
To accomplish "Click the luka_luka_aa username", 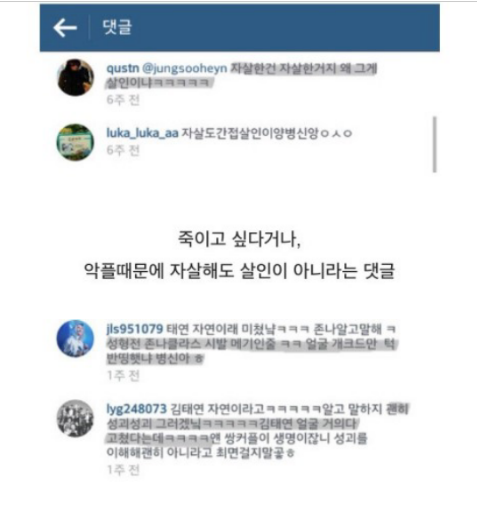I will [142, 133].
